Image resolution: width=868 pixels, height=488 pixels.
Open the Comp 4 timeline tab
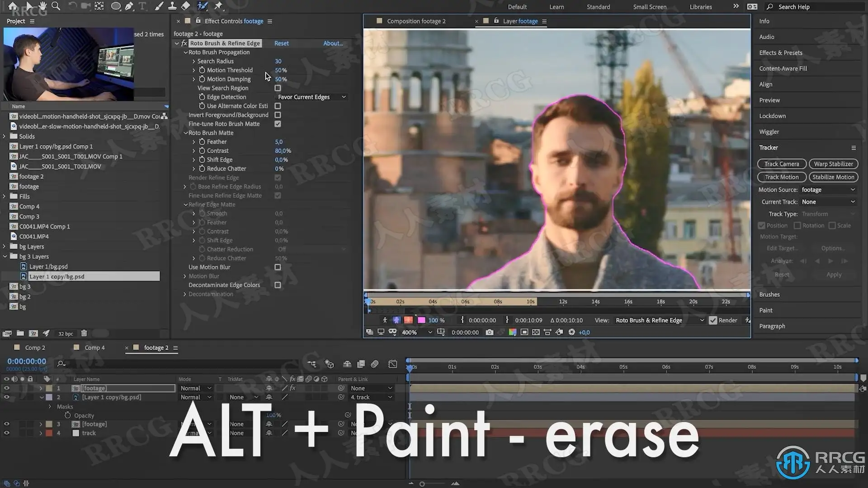pos(94,347)
